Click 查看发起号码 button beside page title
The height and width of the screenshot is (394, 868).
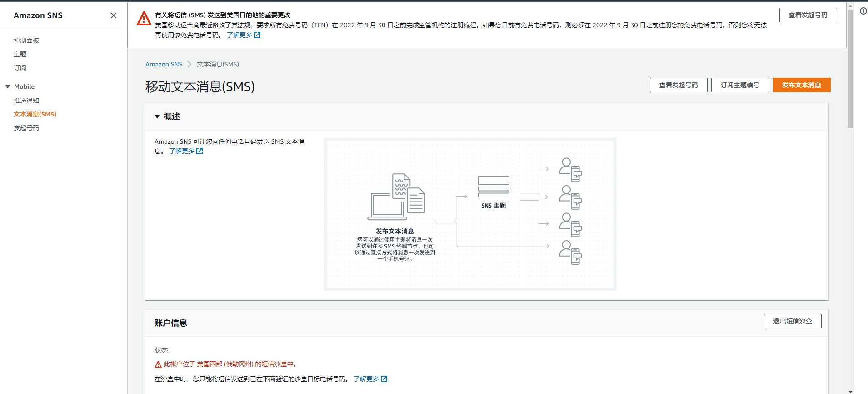click(x=678, y=85)
